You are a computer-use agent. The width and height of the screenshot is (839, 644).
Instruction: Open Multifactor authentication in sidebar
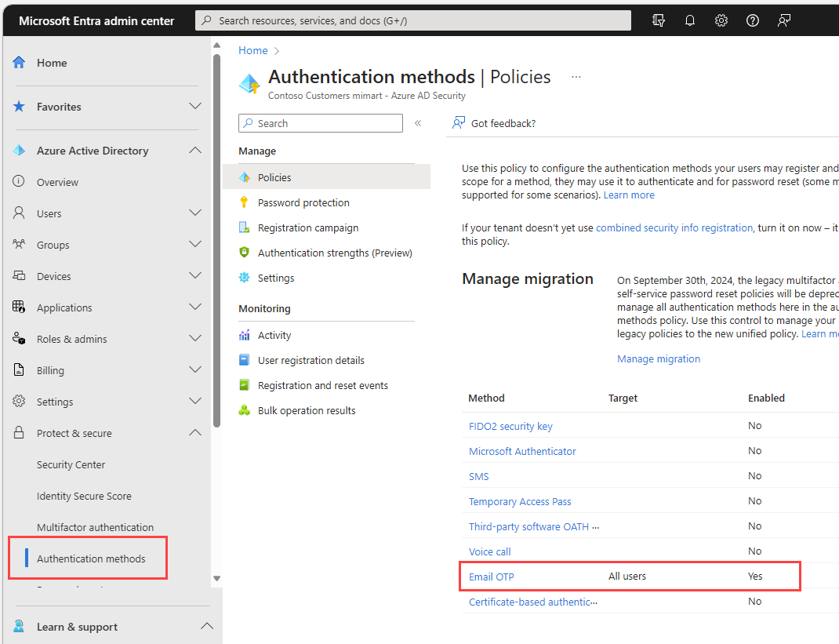[x=95, y=527]
